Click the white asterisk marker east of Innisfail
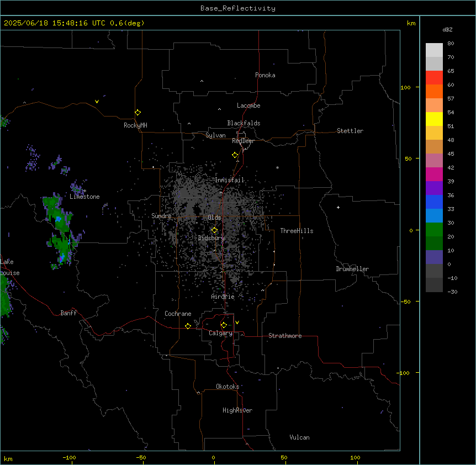Screen dimensions: 476x465 click(x=277, y=167)
